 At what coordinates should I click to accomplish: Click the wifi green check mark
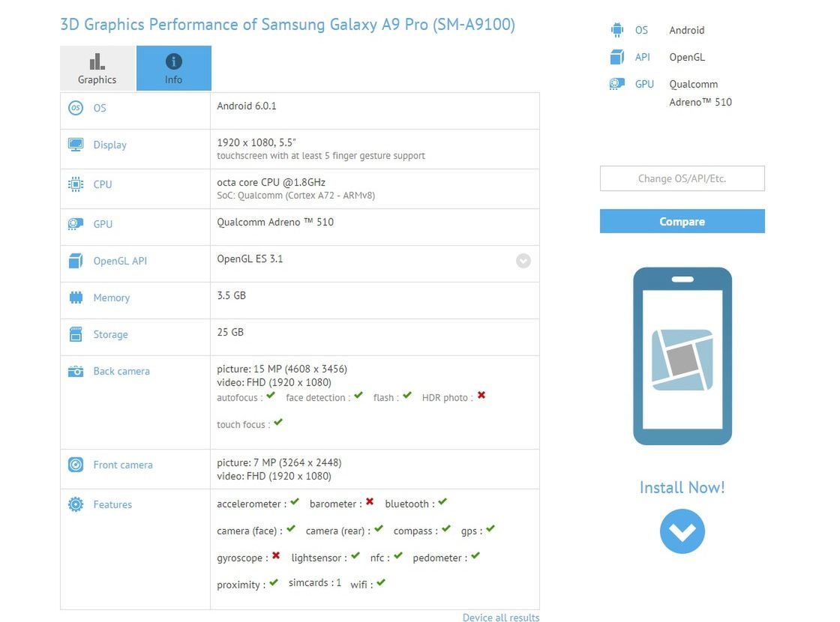point(381,582)
